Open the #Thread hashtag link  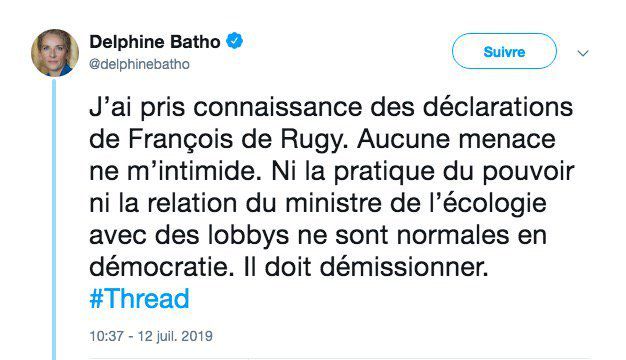click(x=139, y=299)
